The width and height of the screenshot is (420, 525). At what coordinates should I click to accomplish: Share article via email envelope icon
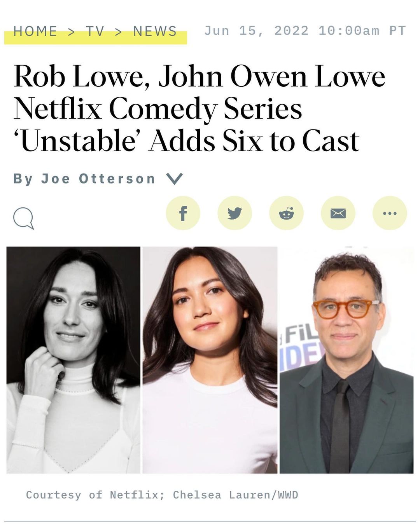338,213
